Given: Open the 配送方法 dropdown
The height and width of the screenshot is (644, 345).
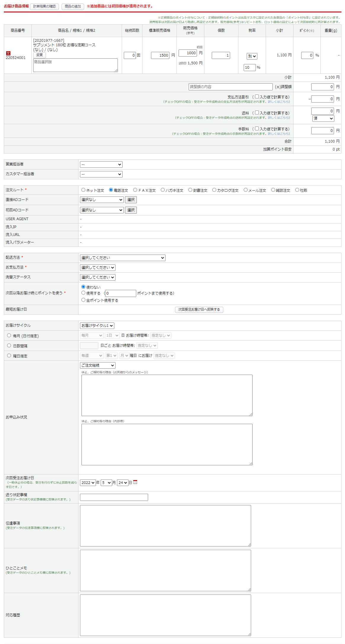Looking at the screenshot, I should point(123,258).
